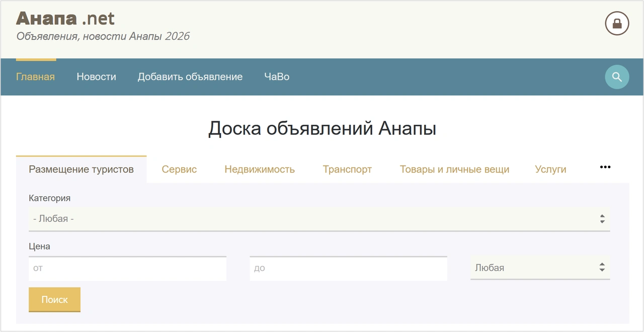Screen dimensions: 644x332
Task: Click the Цена label
Action: tap(39, 246)
